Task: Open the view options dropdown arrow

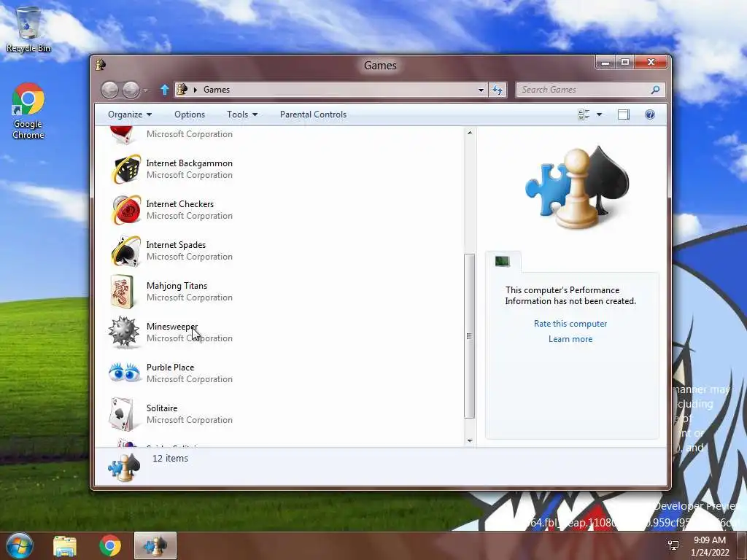Action: pos(600,114)
